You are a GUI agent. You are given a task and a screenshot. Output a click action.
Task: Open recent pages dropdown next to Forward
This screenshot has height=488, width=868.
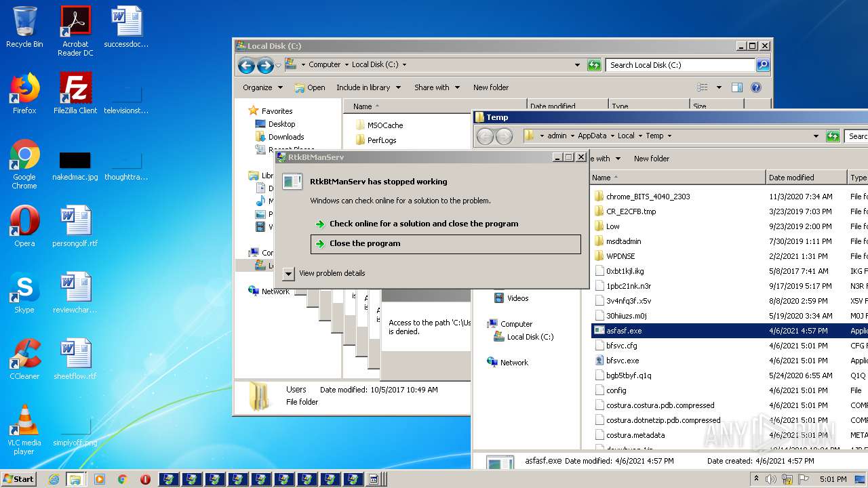(x=278, y=66)
